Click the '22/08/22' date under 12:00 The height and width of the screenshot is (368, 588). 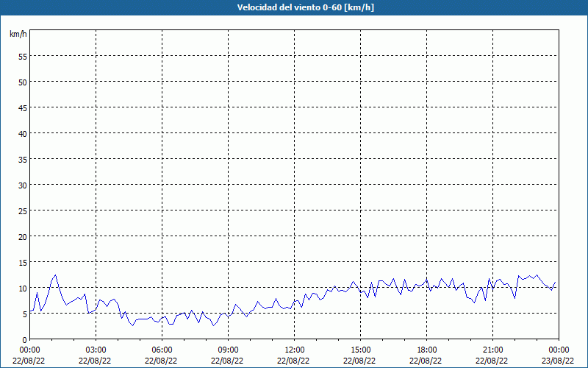click(x=293, y=361)
